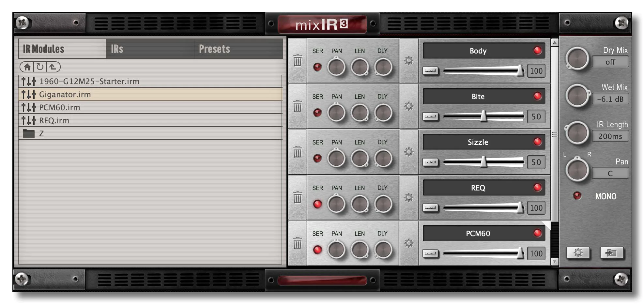Open settings gear for PCM60 module
Viewport: 644px width, 304px height.
[409, 243]
